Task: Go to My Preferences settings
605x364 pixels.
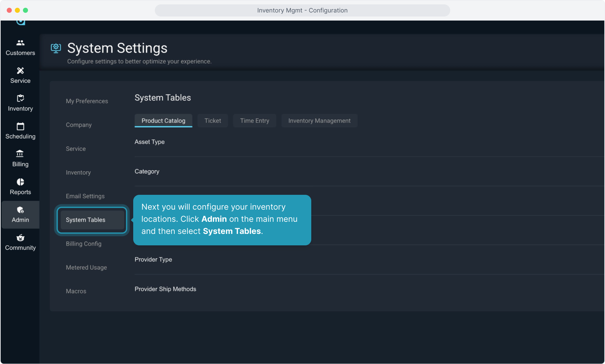Action: (x=87, y=101)
